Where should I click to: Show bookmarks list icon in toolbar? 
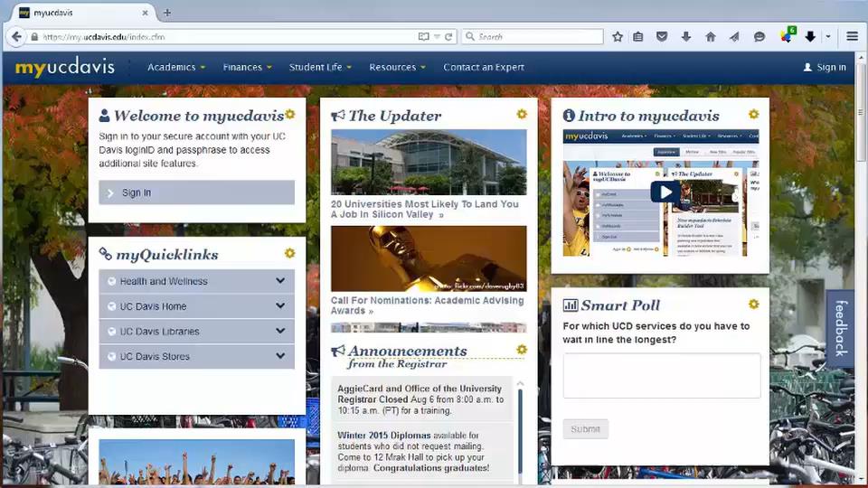[x=638, y=36]
